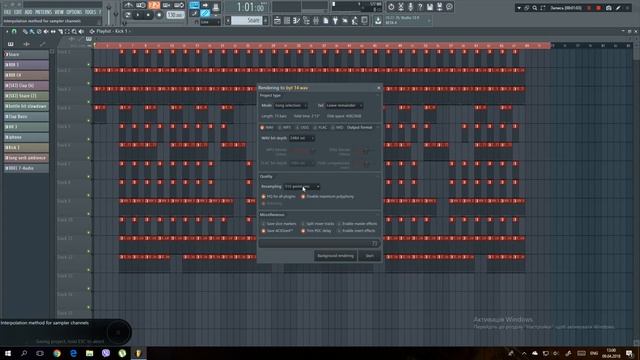This screenshot has width=640, height=360.
Task: Select the playlist zoom tool
Action: (74, 31)
